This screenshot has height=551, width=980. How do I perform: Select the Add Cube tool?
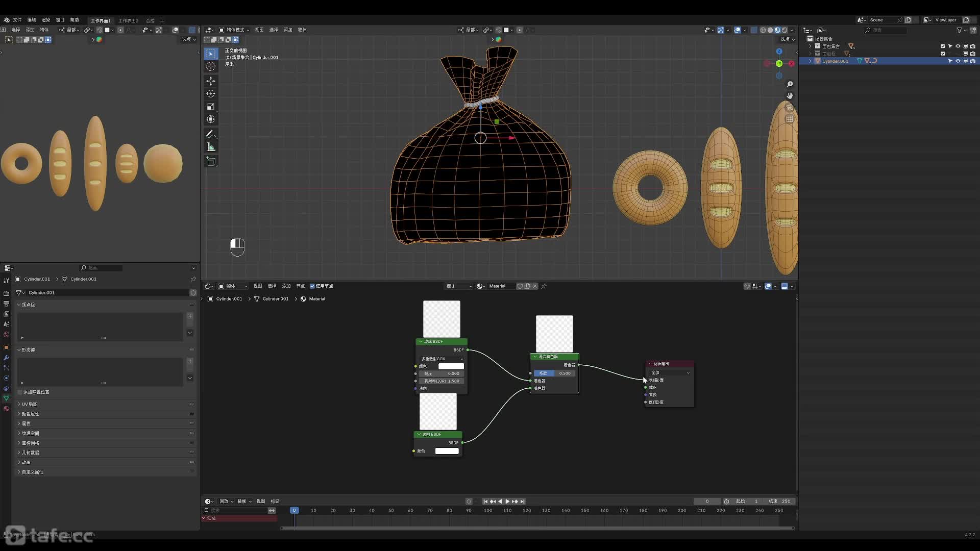coord(211,162)
